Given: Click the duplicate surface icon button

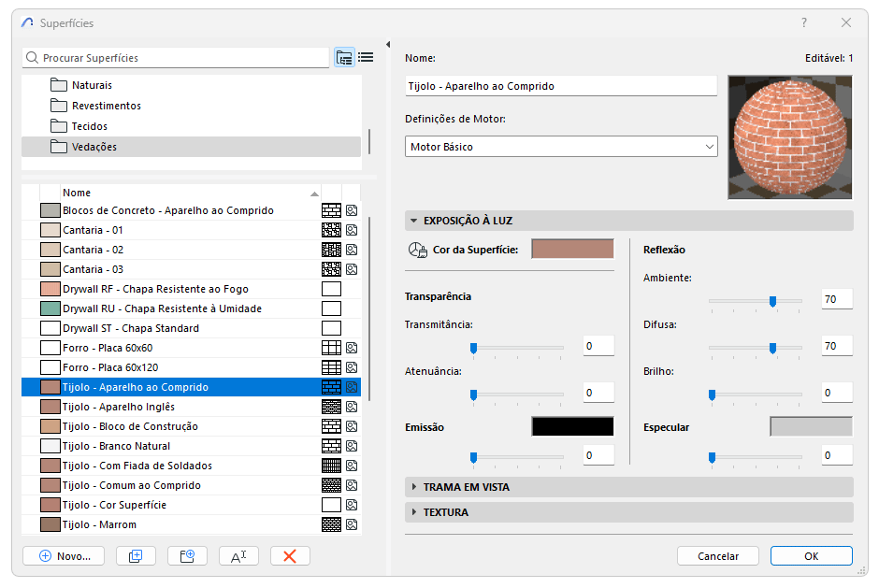Looking at the screenshot, I should (x=136, y=556).
